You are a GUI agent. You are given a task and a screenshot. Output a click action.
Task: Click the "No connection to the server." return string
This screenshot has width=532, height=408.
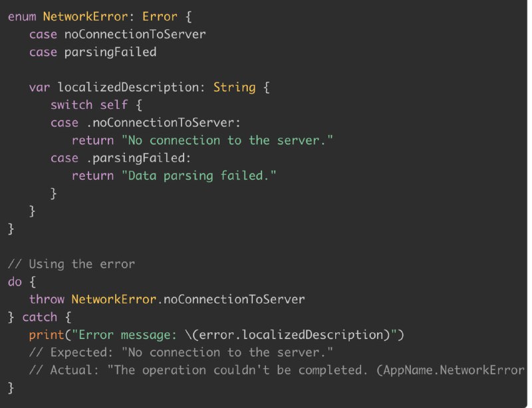click(227, 140)
